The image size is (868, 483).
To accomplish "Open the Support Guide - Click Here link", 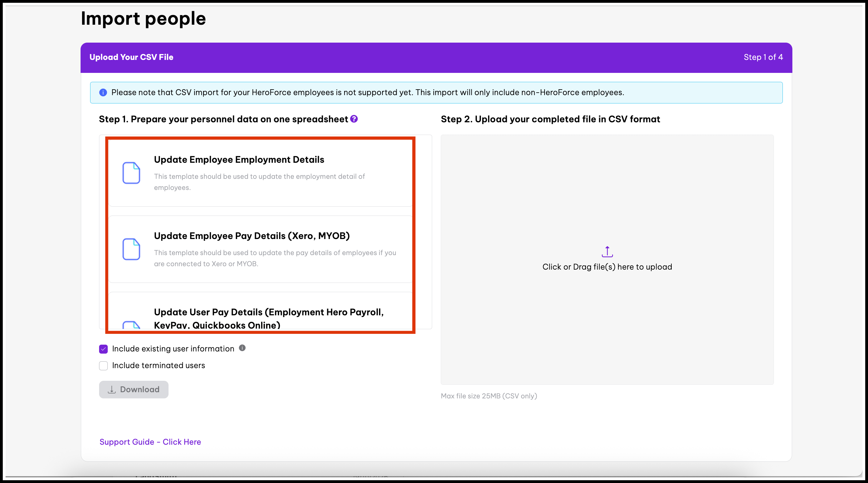I will (x=150, y=442).
